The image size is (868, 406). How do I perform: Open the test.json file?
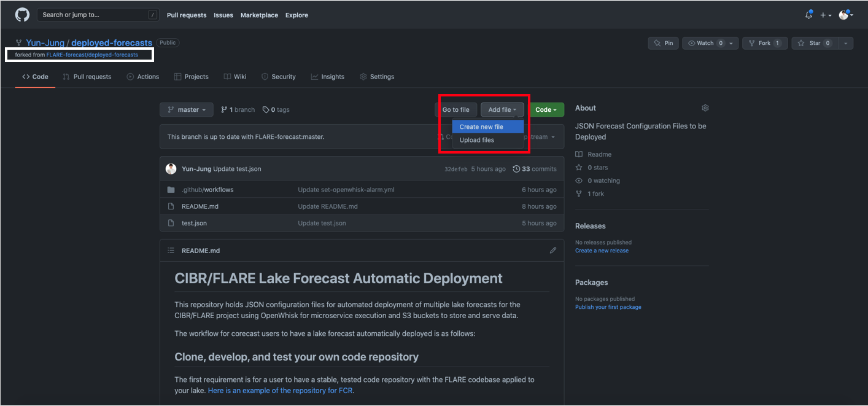[194, 223]
